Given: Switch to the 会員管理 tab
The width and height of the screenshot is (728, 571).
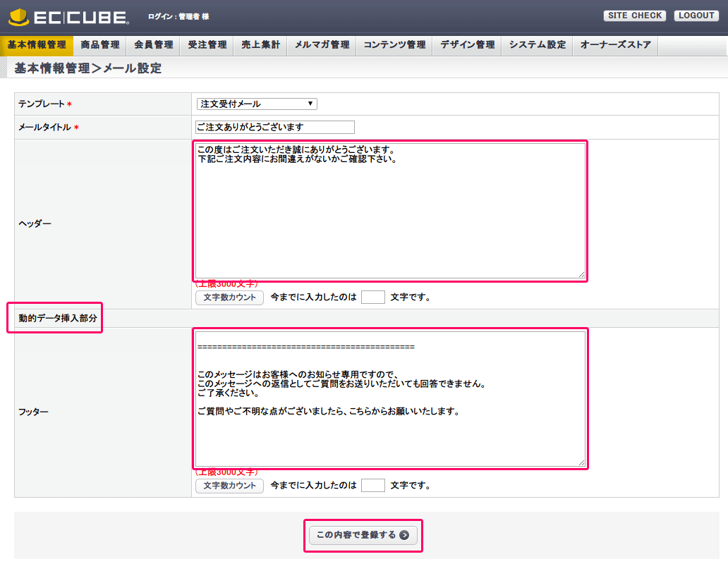Looking at the screenshot, I should click(154, 45).
